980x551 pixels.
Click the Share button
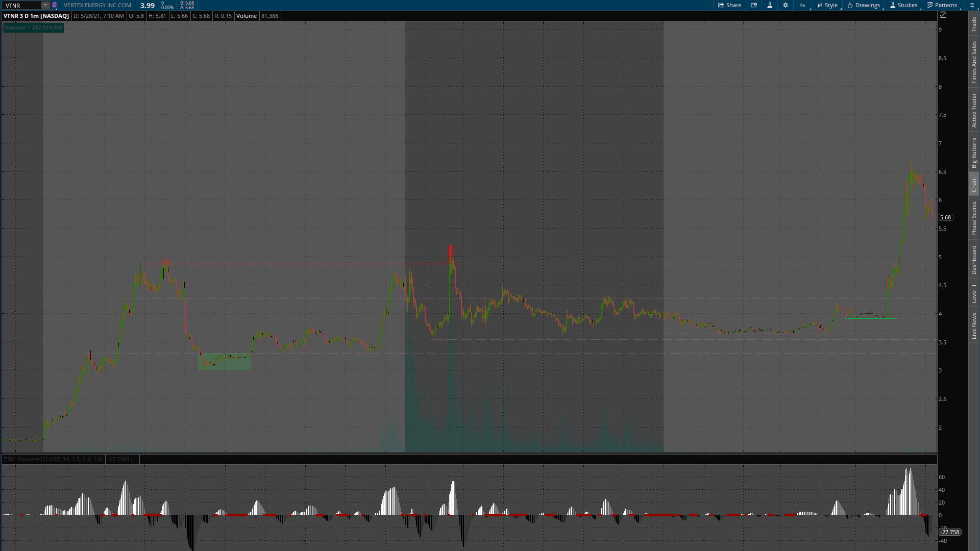[729, 5]
